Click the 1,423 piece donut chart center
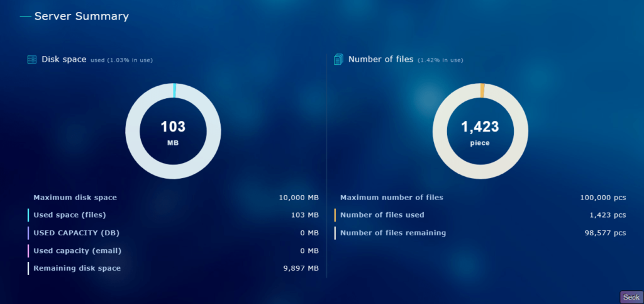The image size is (644, 304). pos(480,132)
